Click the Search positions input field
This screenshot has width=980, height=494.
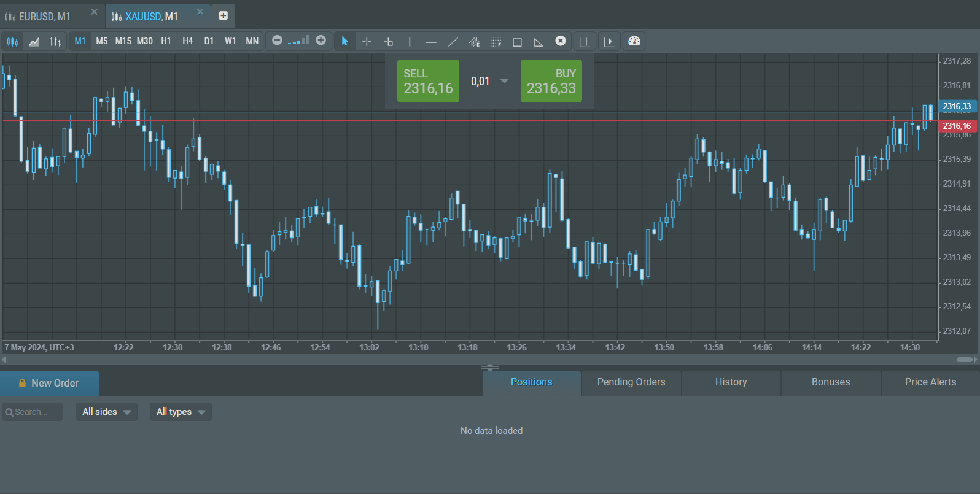[33, 412]
